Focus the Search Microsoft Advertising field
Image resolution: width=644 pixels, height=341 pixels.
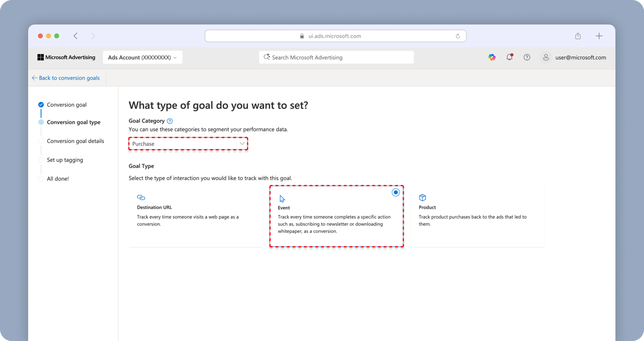(336, 57)
